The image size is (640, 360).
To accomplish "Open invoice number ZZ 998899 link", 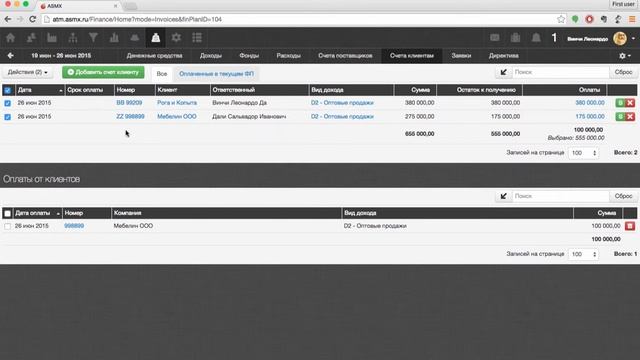I will tap(130, 117).
